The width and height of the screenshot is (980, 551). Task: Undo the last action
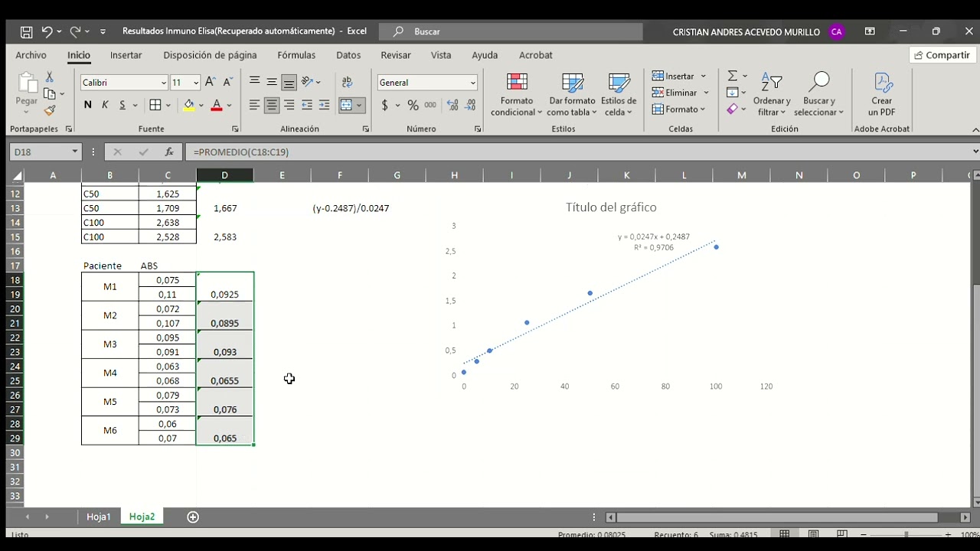(x=47, y=31)
